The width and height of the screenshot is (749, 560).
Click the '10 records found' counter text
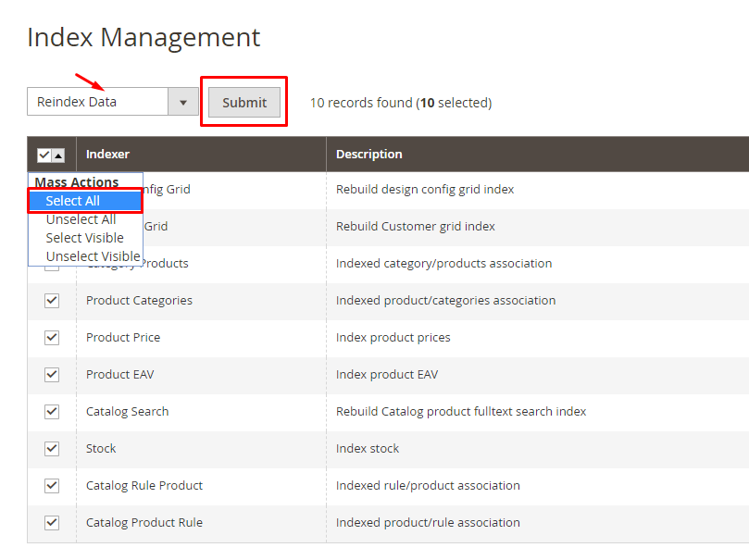(400, 103)
